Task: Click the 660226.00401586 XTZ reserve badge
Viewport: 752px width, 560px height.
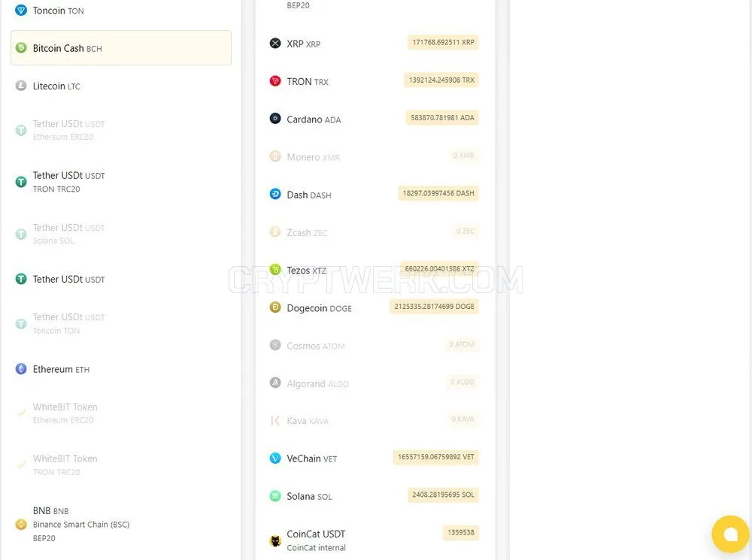Action: 439,268
